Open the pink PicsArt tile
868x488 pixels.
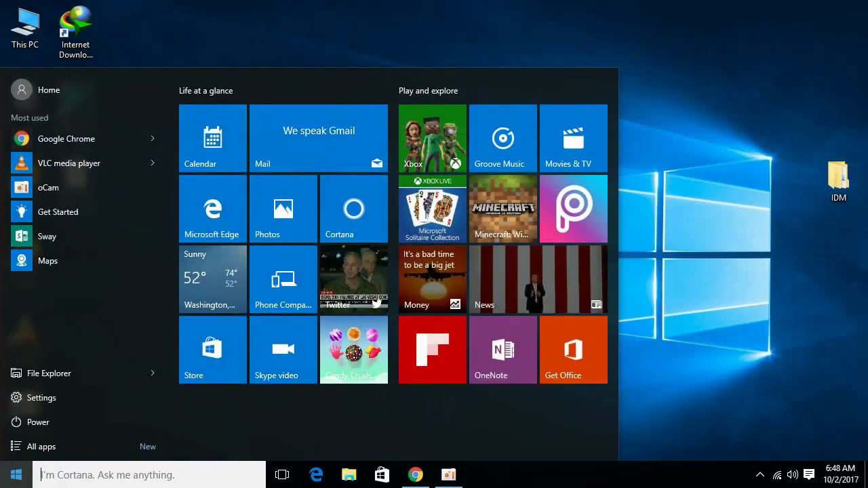574,209
